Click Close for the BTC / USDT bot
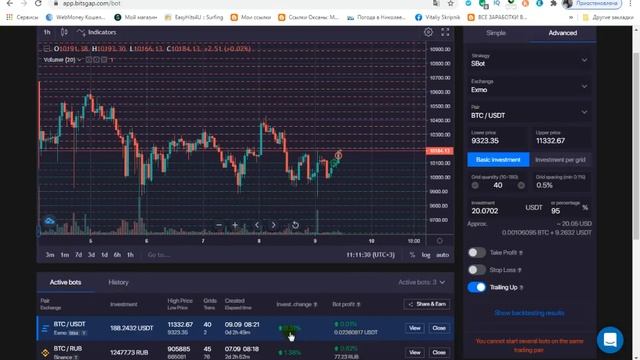This screenshot has width=640, height=360. [x=439, y=328]
